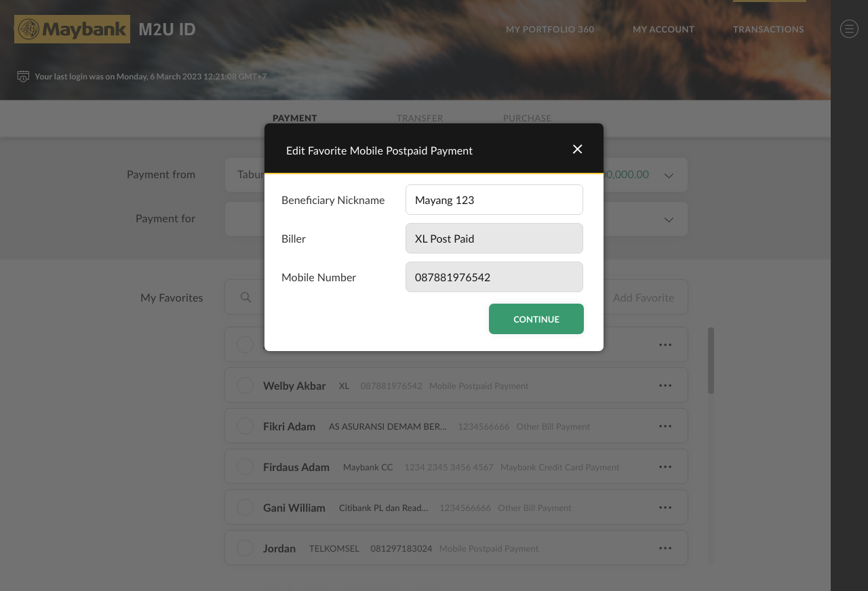Click the Jordan favorite name
Image resolution: width=868 pixels, height=591 pixels.
279,548
